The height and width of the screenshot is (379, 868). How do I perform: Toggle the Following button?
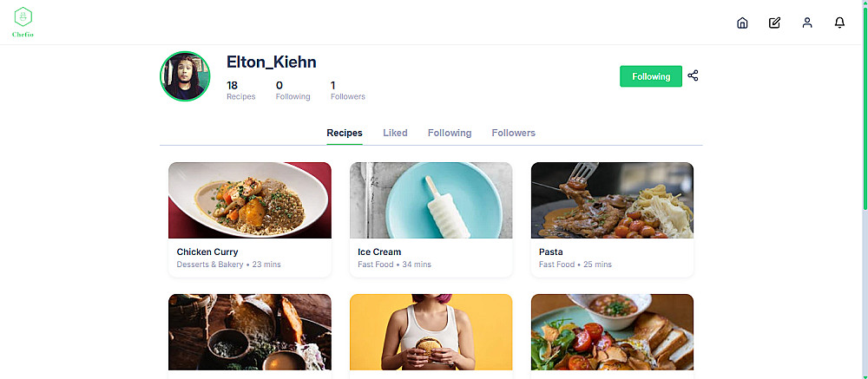[651, 76]
